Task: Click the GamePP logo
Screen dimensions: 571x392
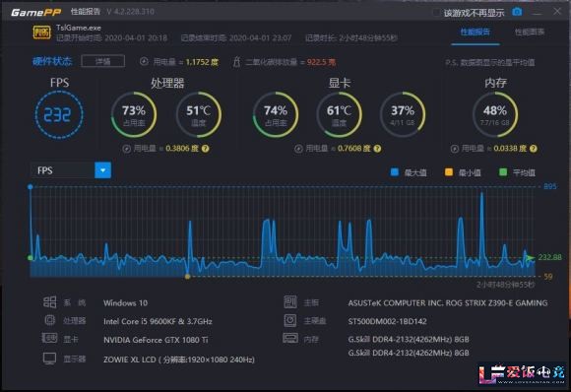Action: 35,13
